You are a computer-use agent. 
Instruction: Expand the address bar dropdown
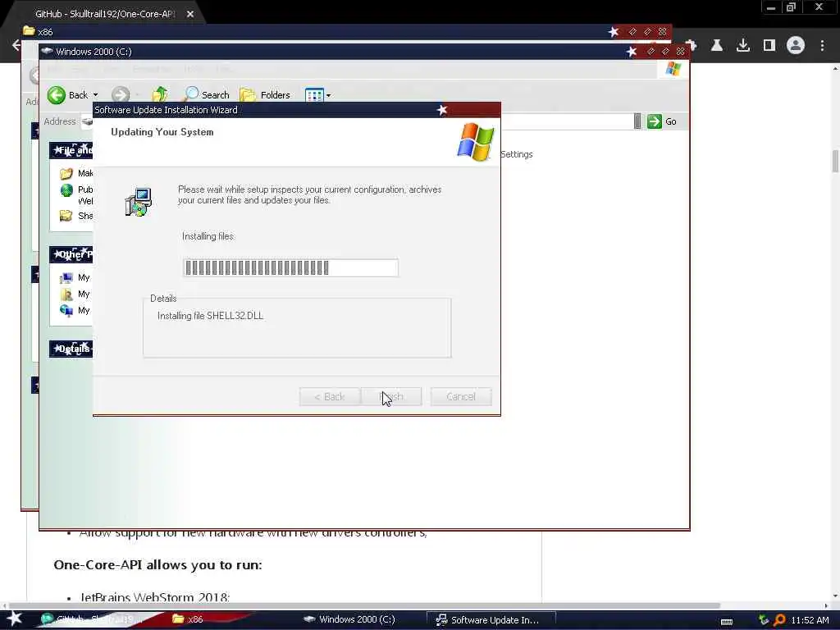click(637, 121)
